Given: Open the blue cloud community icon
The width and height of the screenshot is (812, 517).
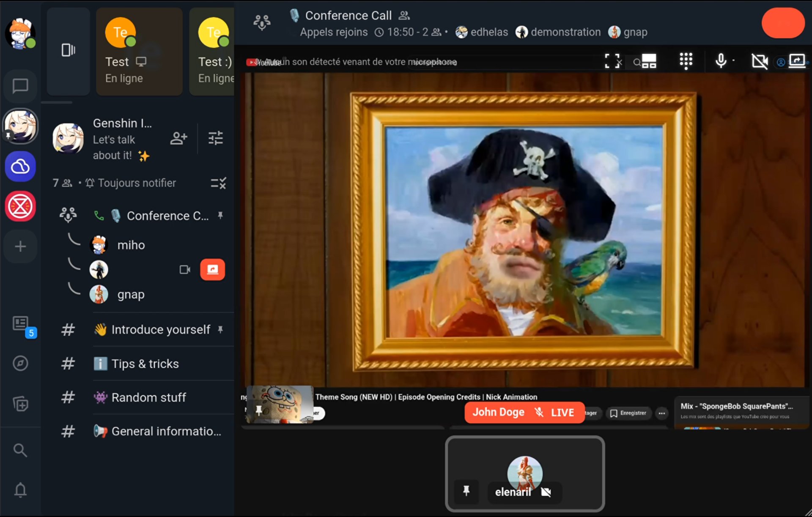Looking at the screenshot, I should pos(20,166).
